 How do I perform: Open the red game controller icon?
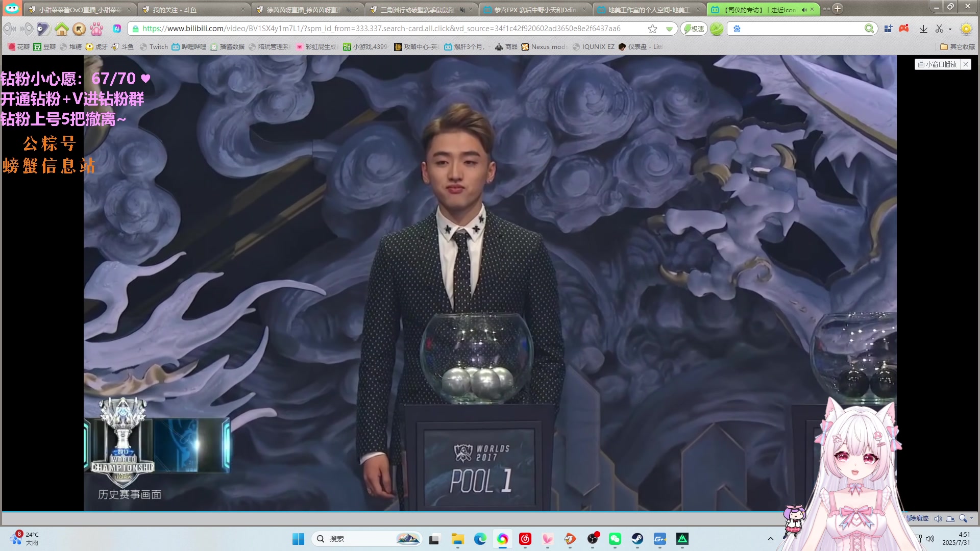[904, 29]
